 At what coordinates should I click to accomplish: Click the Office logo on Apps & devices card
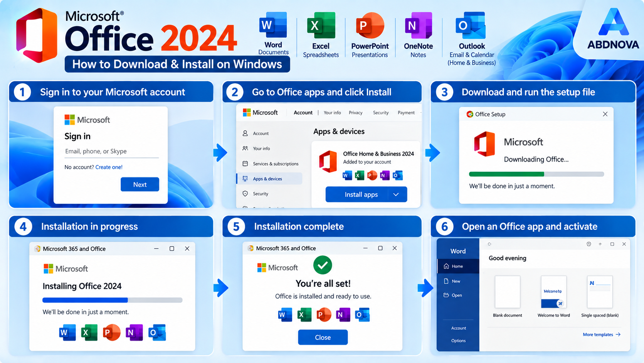pyautogui.click(x=328, y=161)
